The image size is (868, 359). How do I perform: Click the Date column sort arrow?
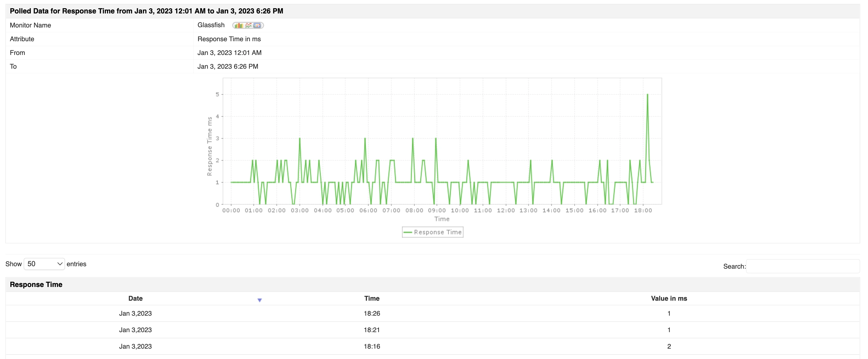coord(259,300)
